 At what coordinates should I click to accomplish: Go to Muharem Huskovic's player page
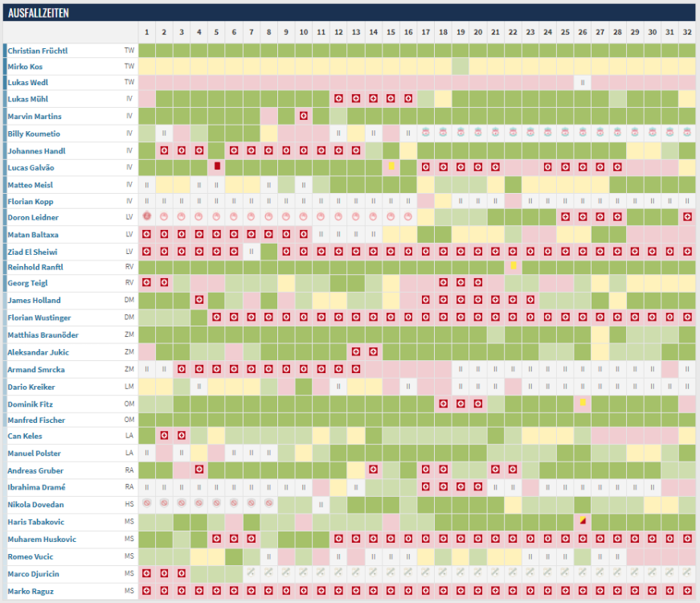click(x=42, y=538)
